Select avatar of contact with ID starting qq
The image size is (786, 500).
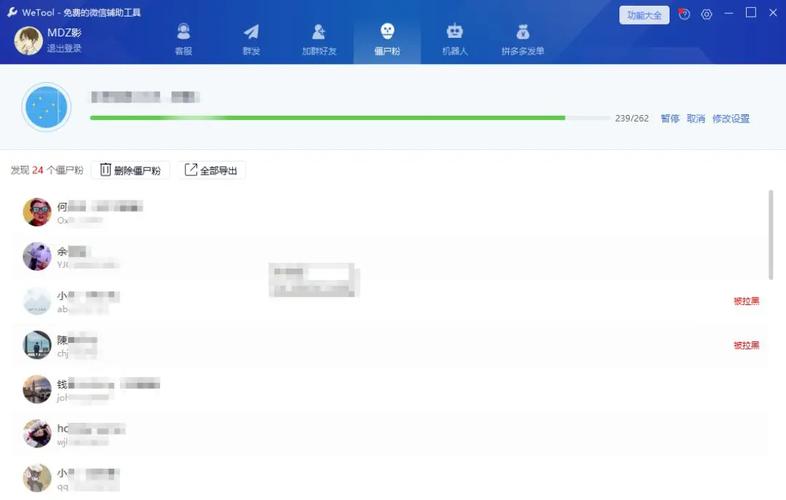click(x=37, y=478)
